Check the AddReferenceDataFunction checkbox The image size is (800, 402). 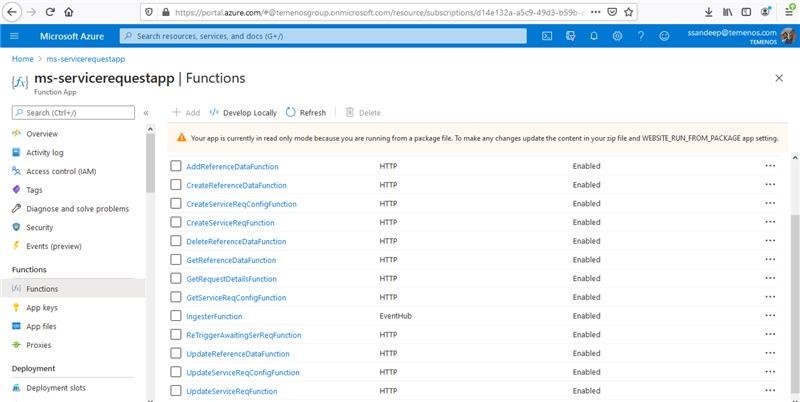[176, 166]
